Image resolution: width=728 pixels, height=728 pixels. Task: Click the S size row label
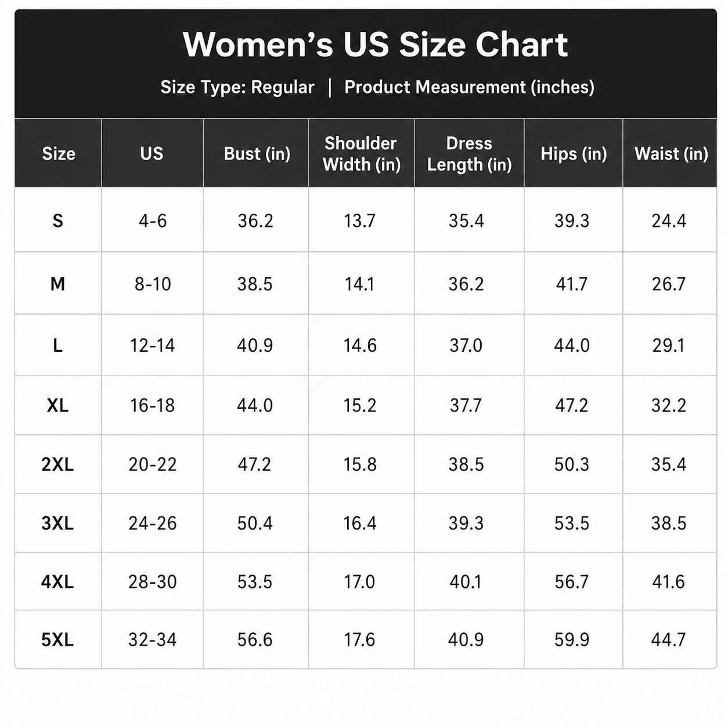57,221
